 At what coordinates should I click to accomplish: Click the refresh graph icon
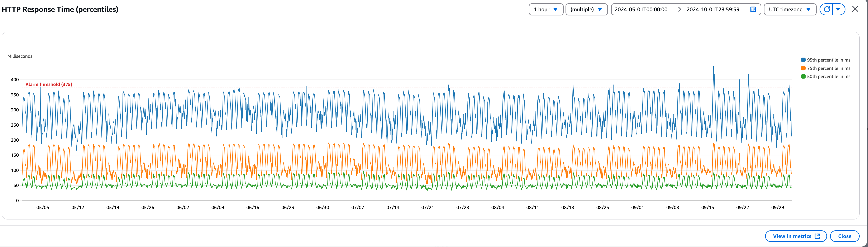coord(826,9)
